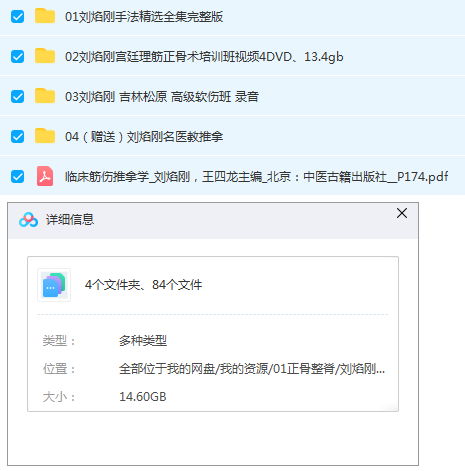The height and width of the screenshot is (471, 465).
Task: Click the truncated 位置 path text
Action: point(252,369)
